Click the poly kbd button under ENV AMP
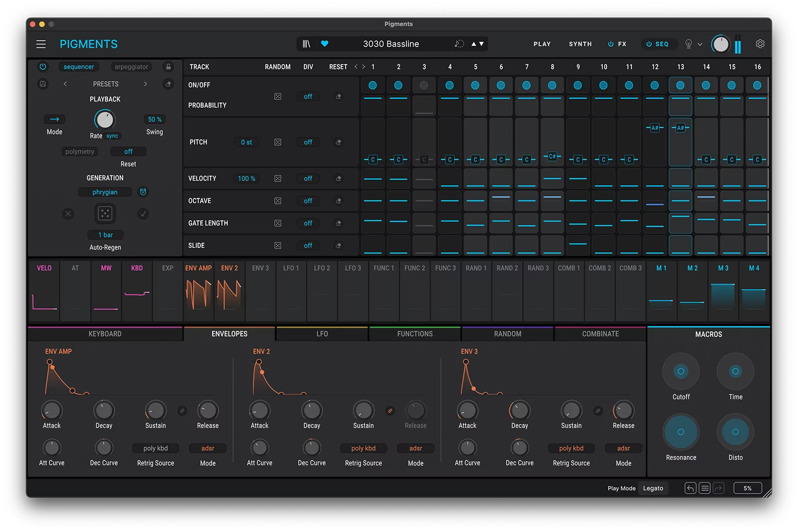Screen dimensions: 798x532 pos(155,448)
